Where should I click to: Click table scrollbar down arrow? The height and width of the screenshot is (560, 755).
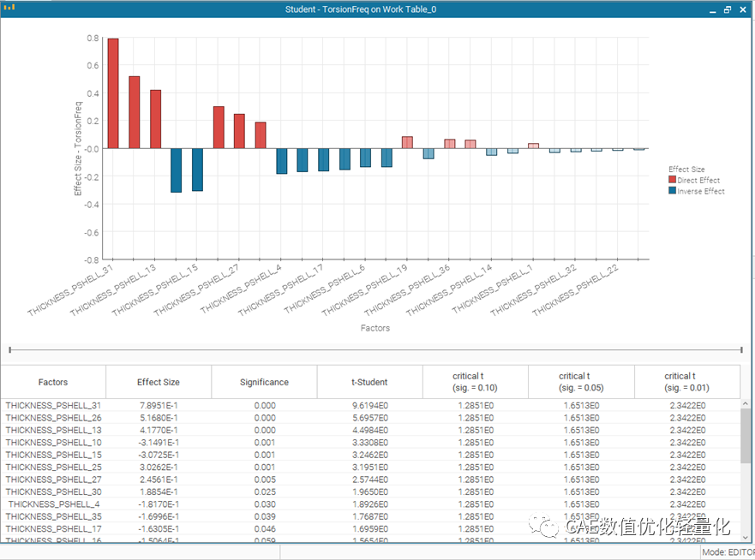746,537
